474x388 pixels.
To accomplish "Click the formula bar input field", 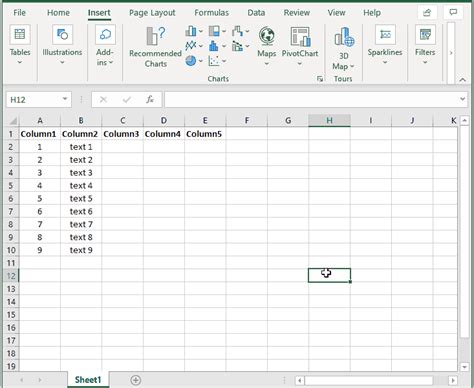I will coord(312,99).
